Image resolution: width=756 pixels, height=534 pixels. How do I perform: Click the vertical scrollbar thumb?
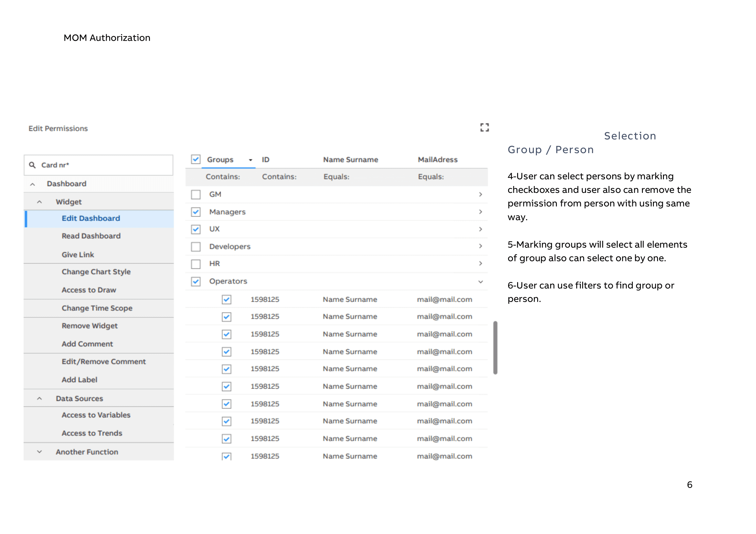(495, 348)
